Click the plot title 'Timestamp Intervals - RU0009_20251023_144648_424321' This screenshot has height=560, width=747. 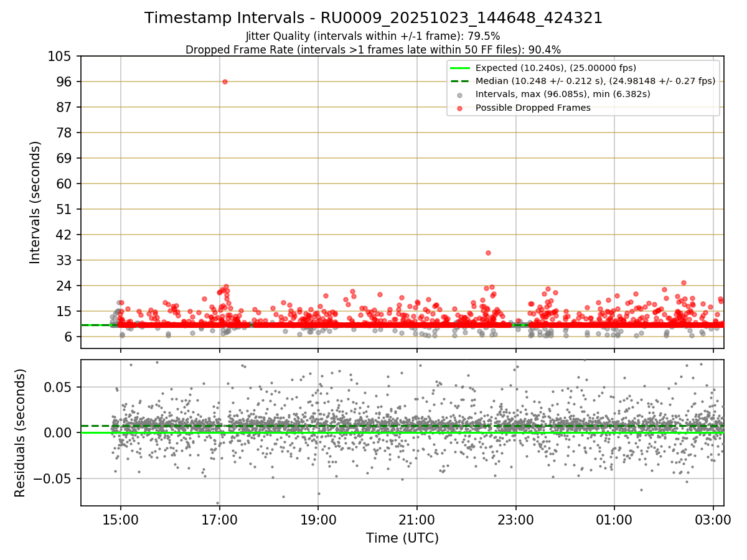tap(374, 18)
